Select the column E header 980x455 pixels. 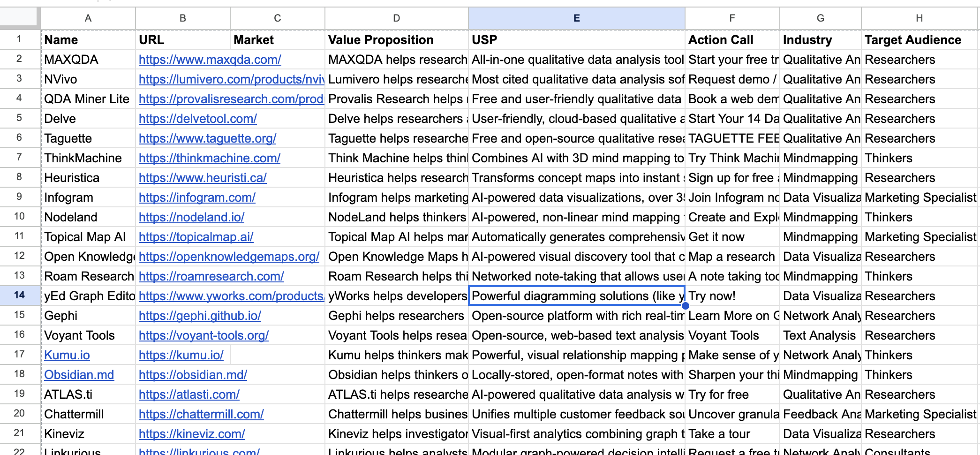click(576, 18)
